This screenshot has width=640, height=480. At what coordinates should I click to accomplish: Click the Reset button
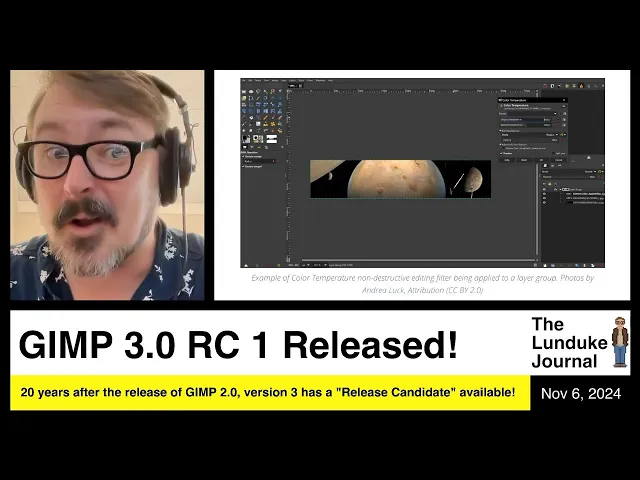(524, 160)
